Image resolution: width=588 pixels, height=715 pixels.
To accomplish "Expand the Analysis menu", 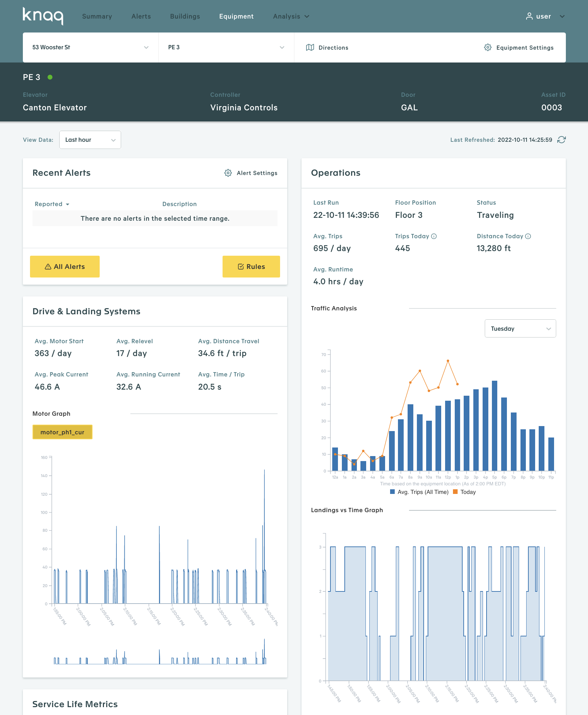I will pyautogui.click(x=291, y=16).
